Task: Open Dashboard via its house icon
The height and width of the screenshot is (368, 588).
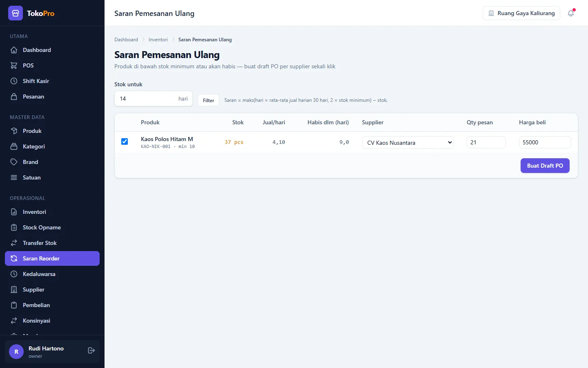Action: (14, 50)
